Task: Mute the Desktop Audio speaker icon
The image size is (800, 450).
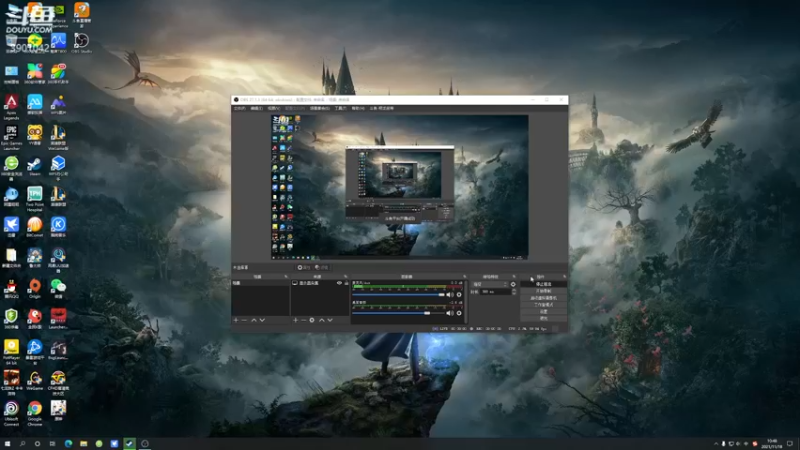Action: point(450,313)
